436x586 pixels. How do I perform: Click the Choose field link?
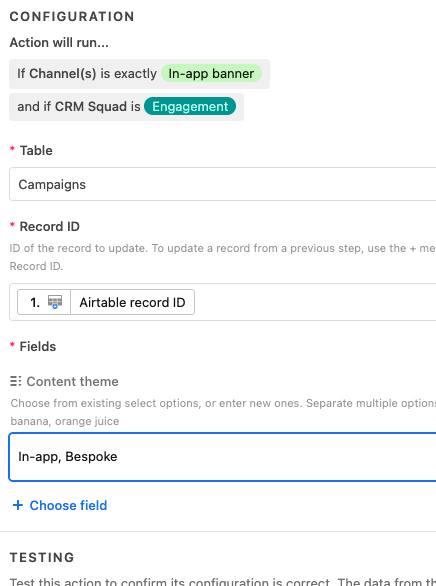coord(68,505)
